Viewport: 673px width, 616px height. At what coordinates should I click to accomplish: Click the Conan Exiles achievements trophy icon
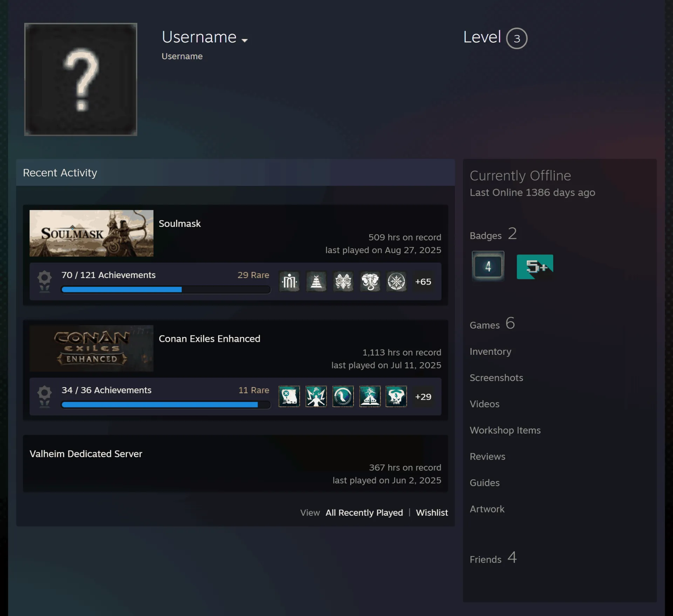45,396
